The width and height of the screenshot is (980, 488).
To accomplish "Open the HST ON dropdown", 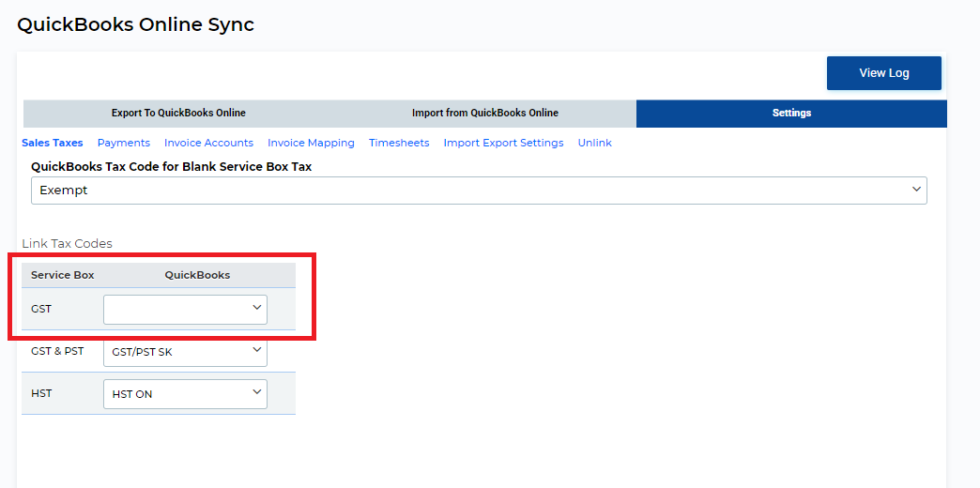I will [185, 394].
